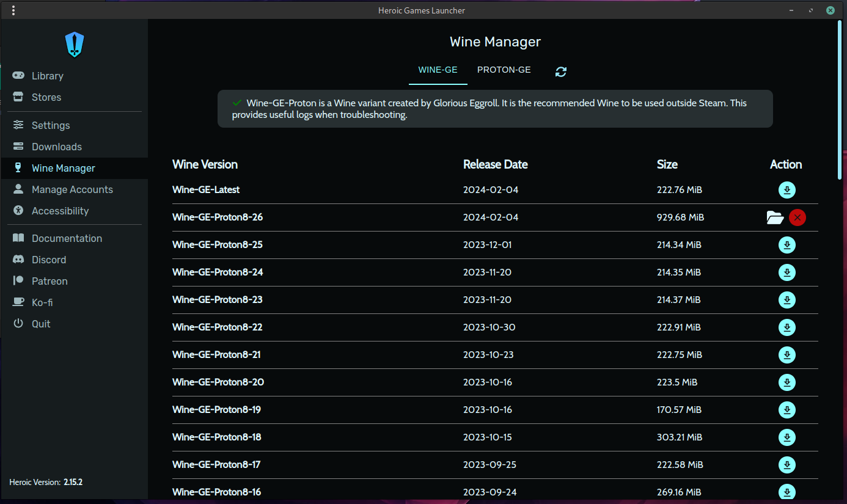This screenshot has width=847, height=504.
Task: Download Wine-GE-Proton8-24
Action: [787, 272]
